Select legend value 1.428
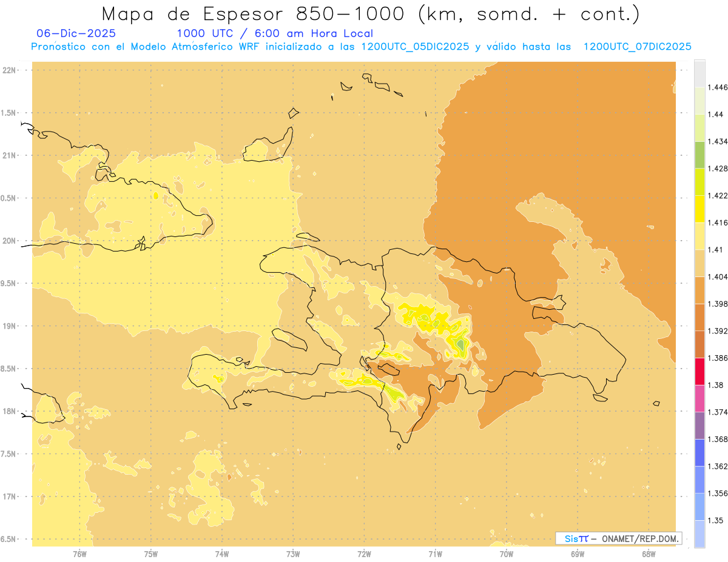728x562 pixels. pos(718,169)
